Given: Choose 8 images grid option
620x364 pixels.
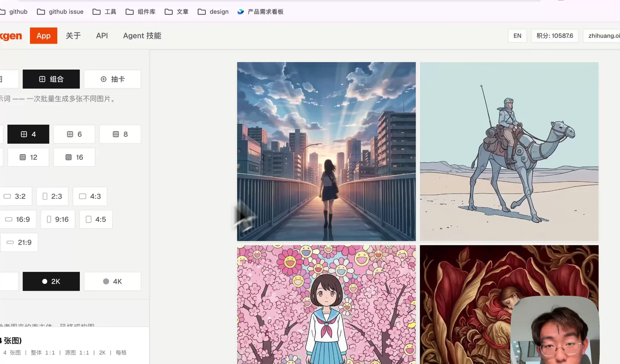Looking at the screenshot, I should click(x=120, y=134).
